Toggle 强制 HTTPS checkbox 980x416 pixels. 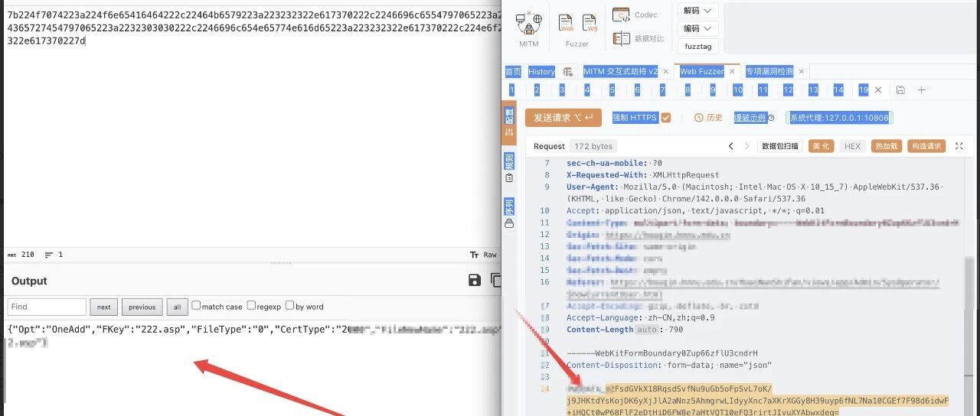coord(665,118)
